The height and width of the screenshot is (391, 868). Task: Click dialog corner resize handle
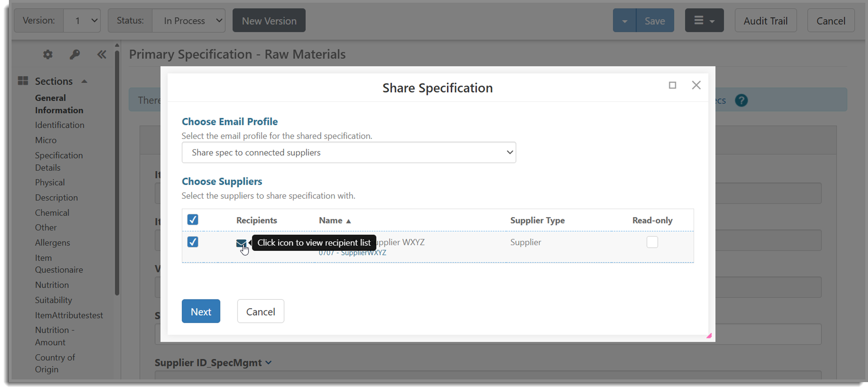coord(709,336)
